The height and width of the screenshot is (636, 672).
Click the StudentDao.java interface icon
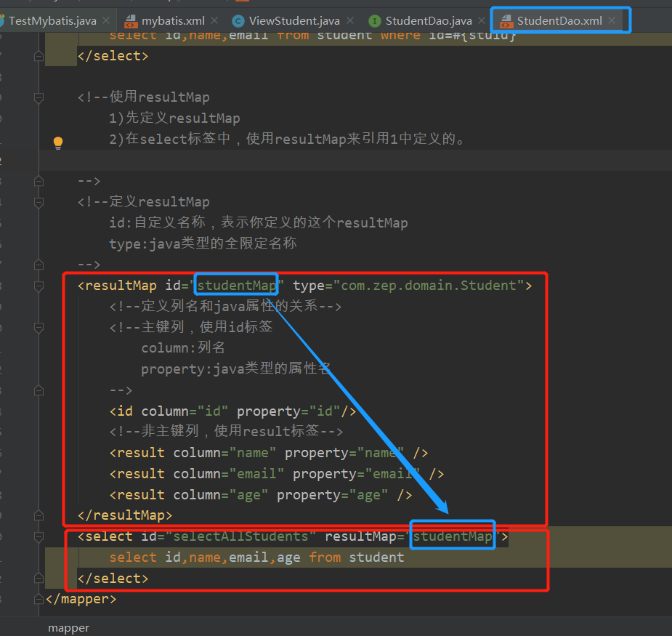coord(375,21)
